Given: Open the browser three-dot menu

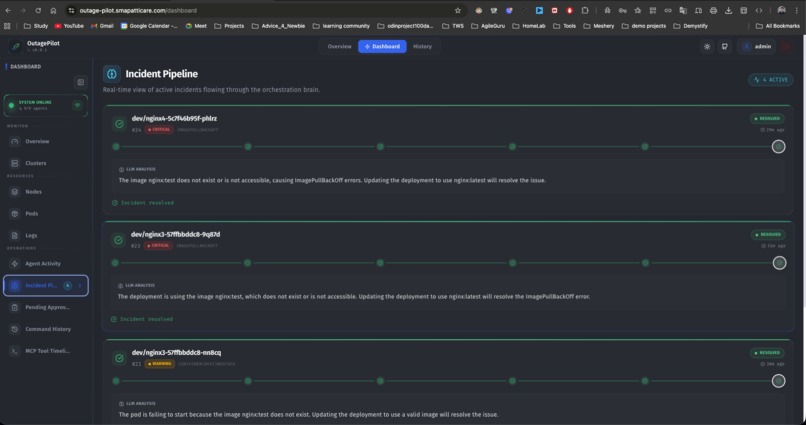Looking at the screenshot, I should [x=797, y=10].
